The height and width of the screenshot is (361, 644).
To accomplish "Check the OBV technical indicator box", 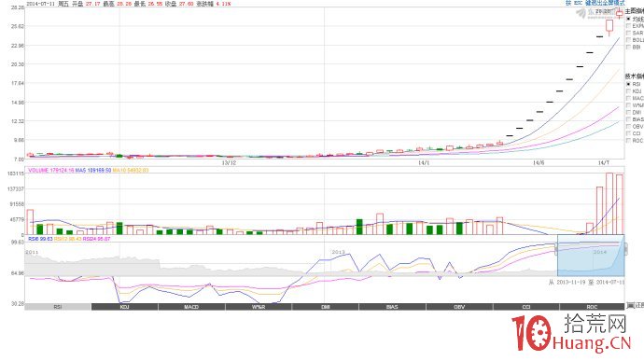I will click(628, 127).
